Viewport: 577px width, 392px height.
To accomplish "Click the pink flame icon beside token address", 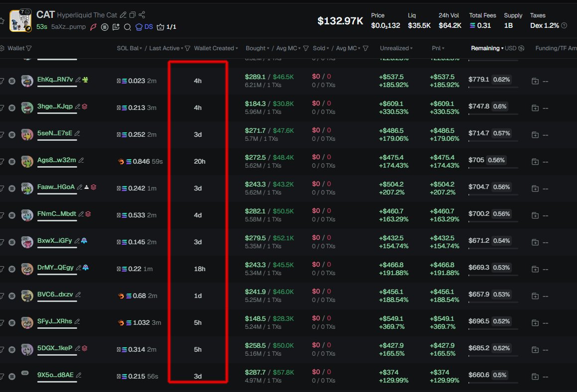I will (94, 26).
